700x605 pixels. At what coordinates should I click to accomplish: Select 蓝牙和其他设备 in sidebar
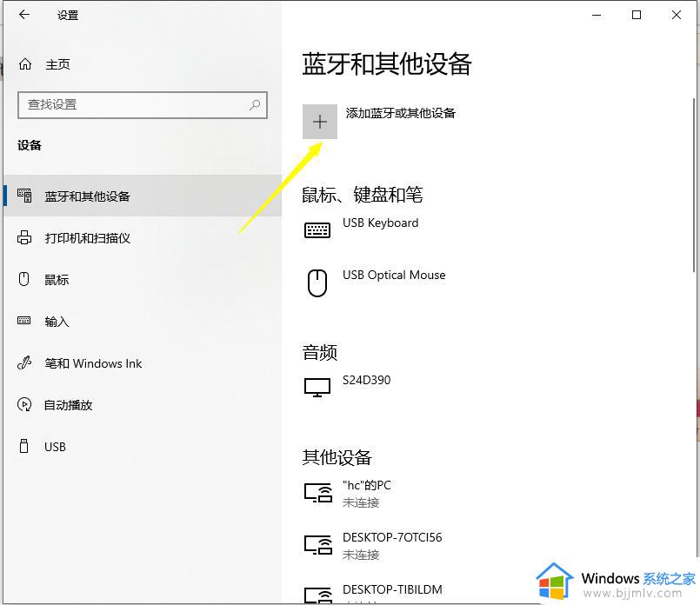point(143,196)
